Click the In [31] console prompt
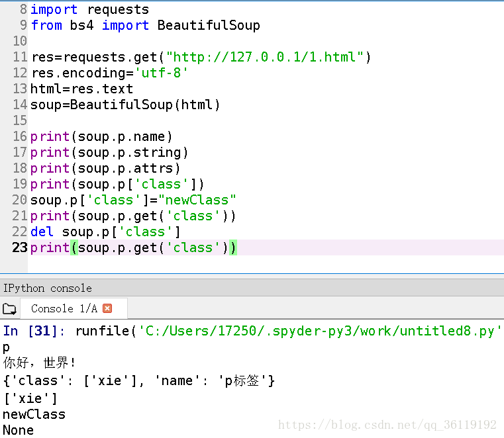The height and width of the screenshot is (438, 504). (34, 331)
